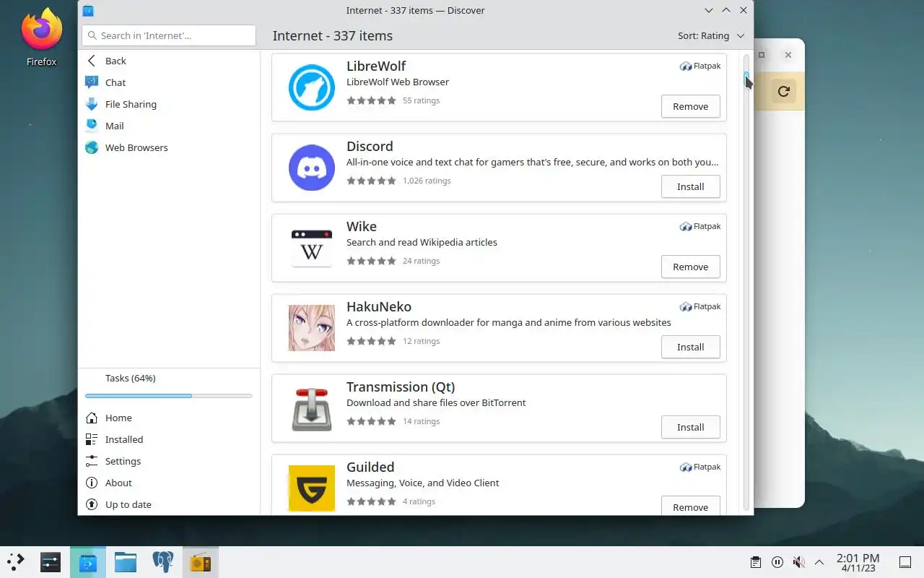The image size is (924, 578).
Task: Open Firefox from the desktop icon
Action: (41, 38)
